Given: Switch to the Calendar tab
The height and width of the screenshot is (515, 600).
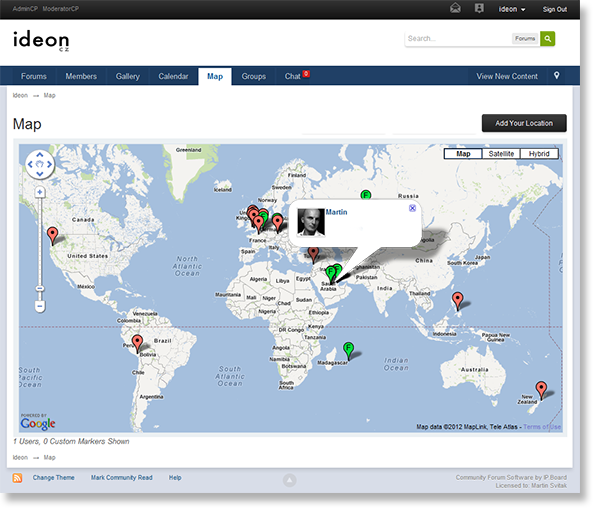Looking at the screenshot, I should (173, 76).
